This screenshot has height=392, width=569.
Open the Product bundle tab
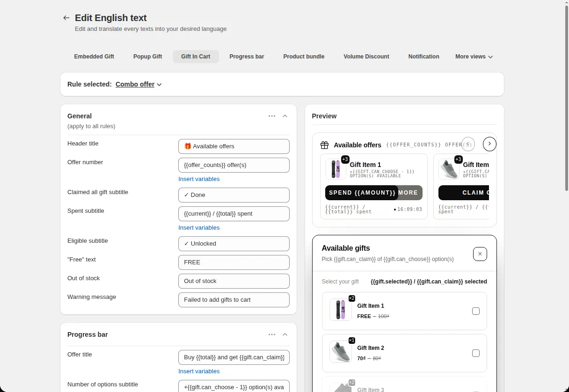pyautogui.click(x=304, y=57)
